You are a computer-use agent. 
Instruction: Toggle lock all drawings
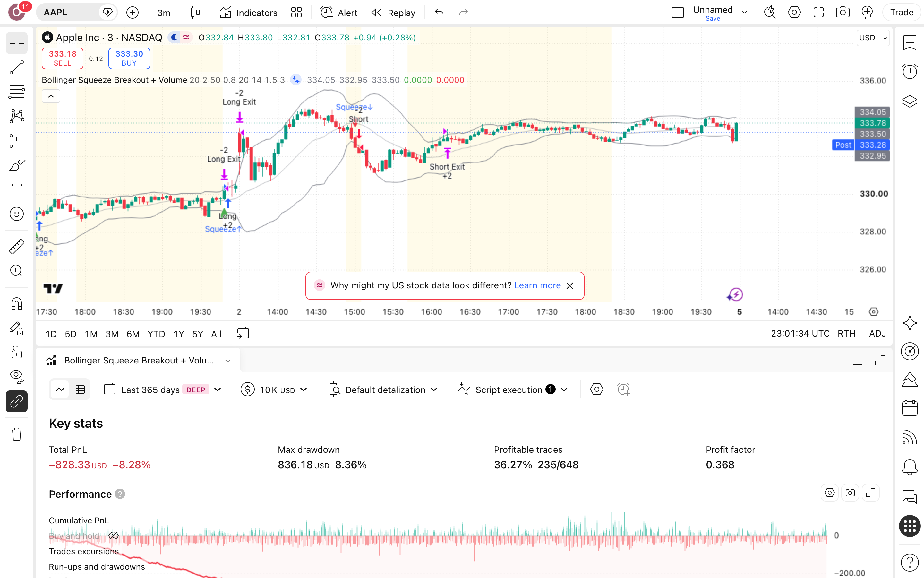coord(17,353)
